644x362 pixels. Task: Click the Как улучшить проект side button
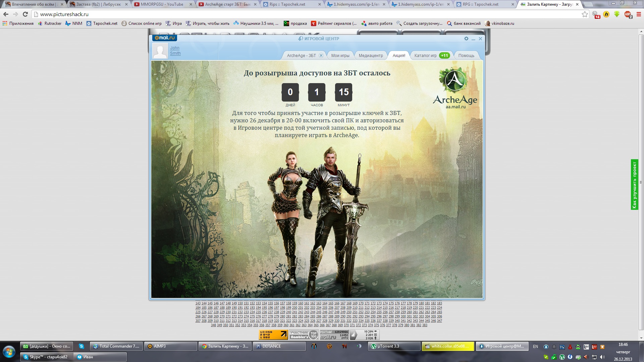[634, 185]
